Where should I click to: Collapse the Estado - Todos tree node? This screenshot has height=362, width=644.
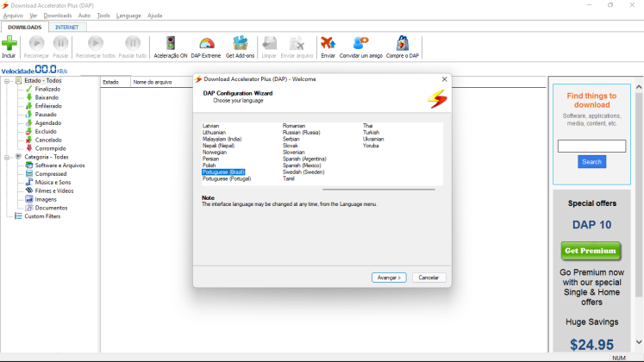click(7, 81)
